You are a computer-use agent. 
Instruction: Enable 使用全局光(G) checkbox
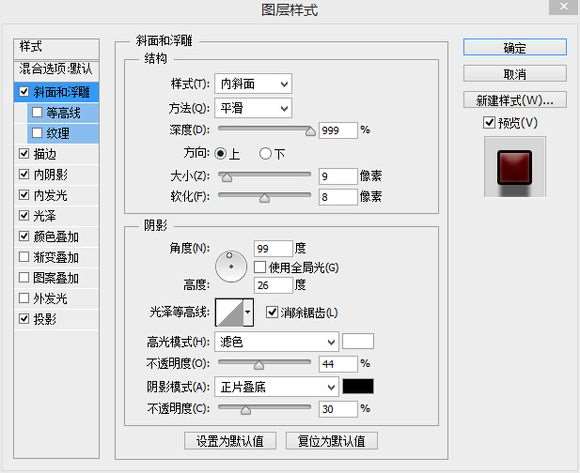260,267
